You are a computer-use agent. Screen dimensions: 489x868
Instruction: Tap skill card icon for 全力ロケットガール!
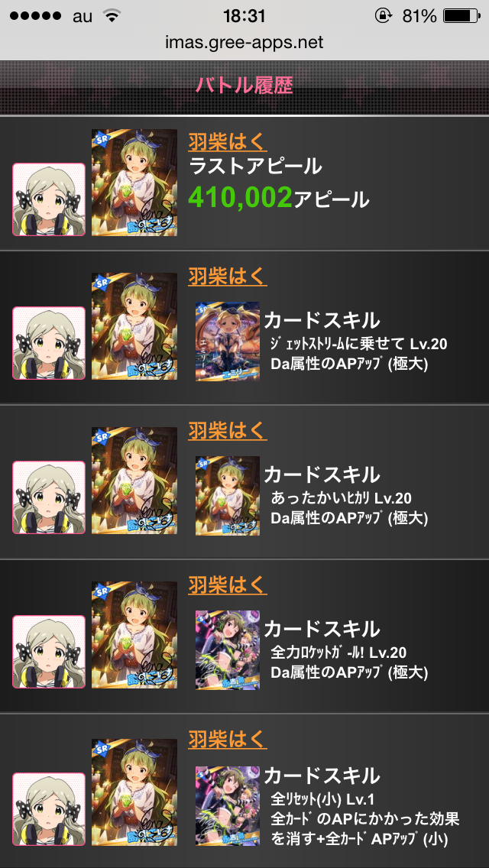pos(228,650)
